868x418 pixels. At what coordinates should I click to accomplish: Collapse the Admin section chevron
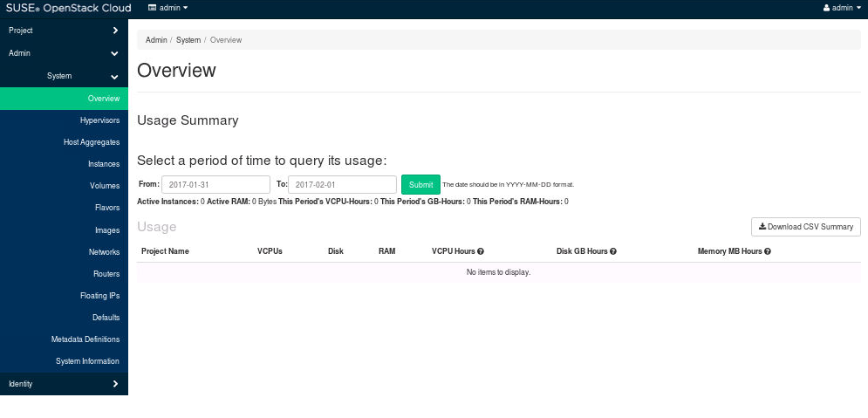115,53
